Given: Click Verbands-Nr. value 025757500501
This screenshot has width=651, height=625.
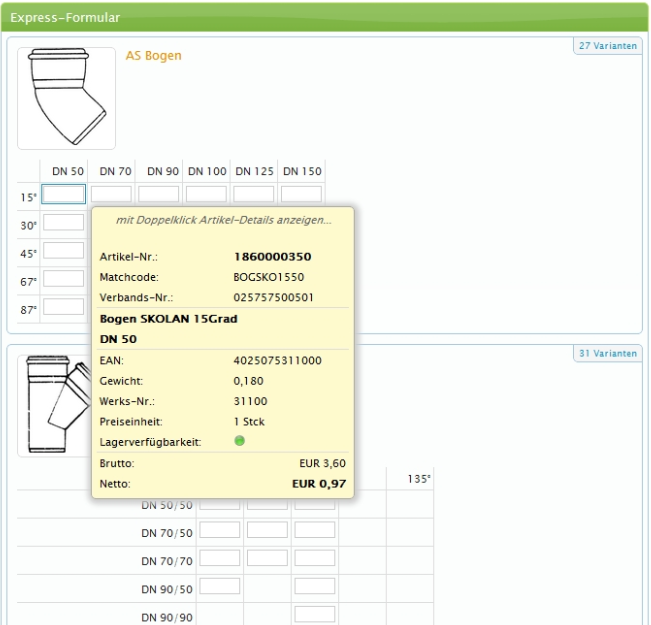Looking at the screenshot, I should (274, 297).
